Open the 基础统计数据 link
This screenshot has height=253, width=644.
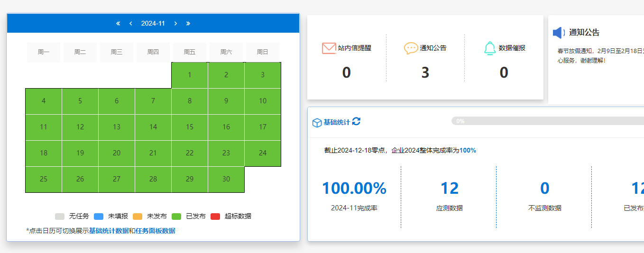pos(109,231)
